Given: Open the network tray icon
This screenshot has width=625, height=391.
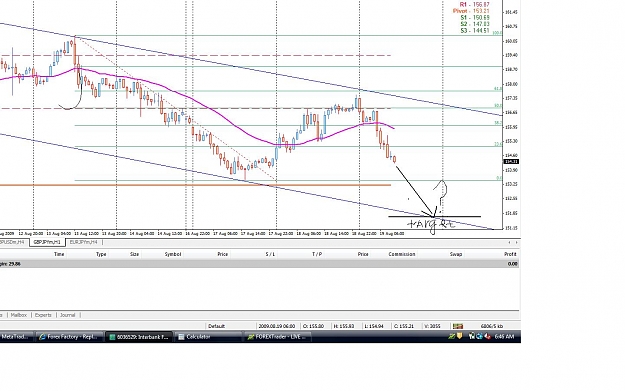Looking at the screenshot, I should pyautogui.click(x=472, y=337).
